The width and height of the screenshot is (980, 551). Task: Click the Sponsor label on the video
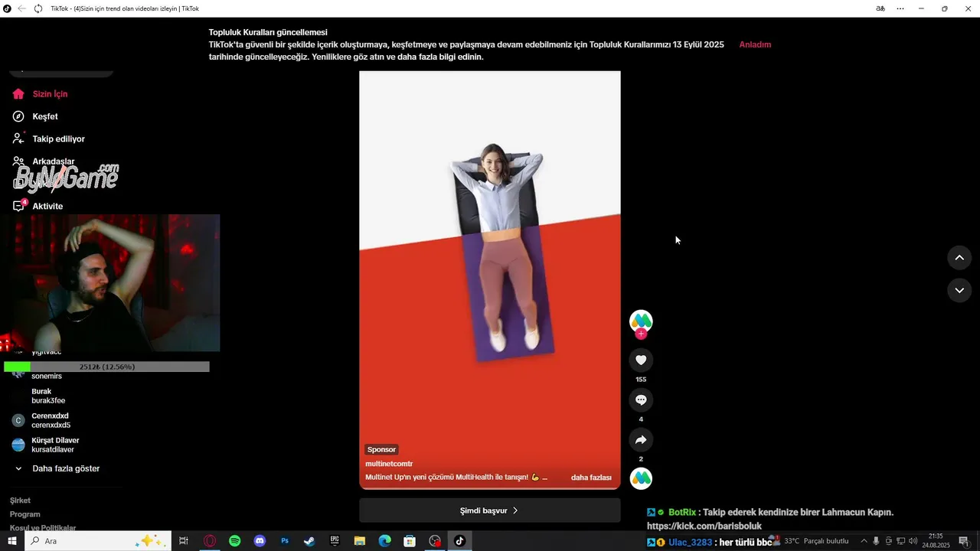pyautogui.click(x=381, y=449)
